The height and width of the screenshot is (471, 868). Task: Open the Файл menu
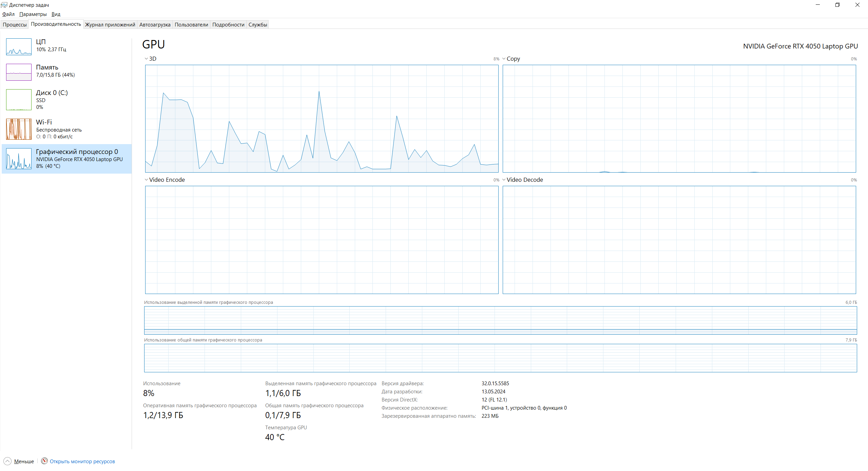pos(8,14)
